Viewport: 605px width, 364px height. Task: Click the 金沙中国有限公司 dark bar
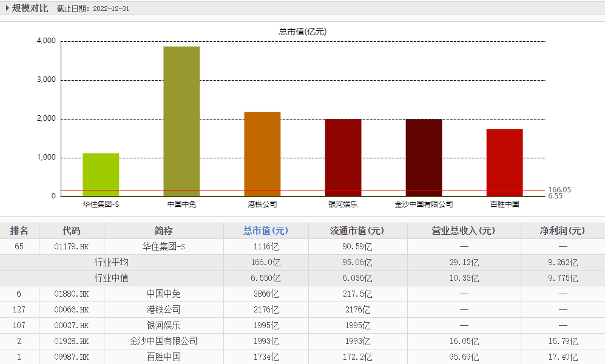coord(424,158)
